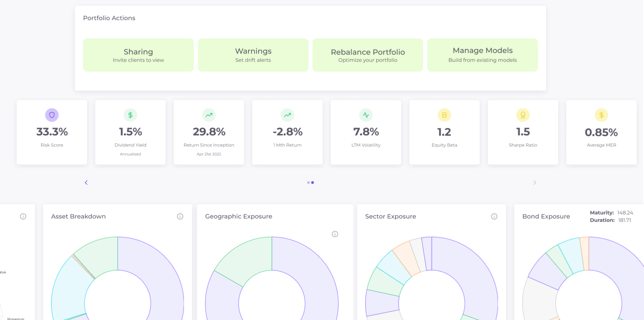Click the B icon on Equity Beta card
Image resolution: width=644 pixels, height=320 pixels.
(444, 115)
